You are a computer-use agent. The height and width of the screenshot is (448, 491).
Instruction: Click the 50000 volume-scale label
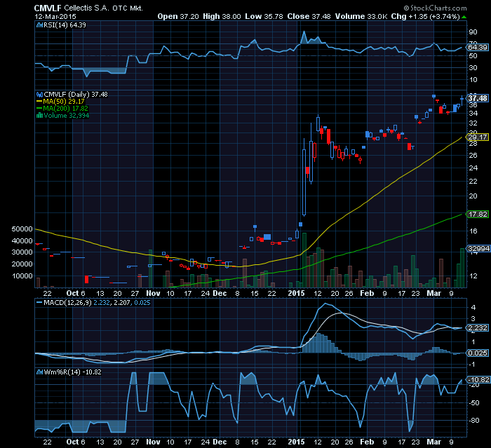pos(22,229)
